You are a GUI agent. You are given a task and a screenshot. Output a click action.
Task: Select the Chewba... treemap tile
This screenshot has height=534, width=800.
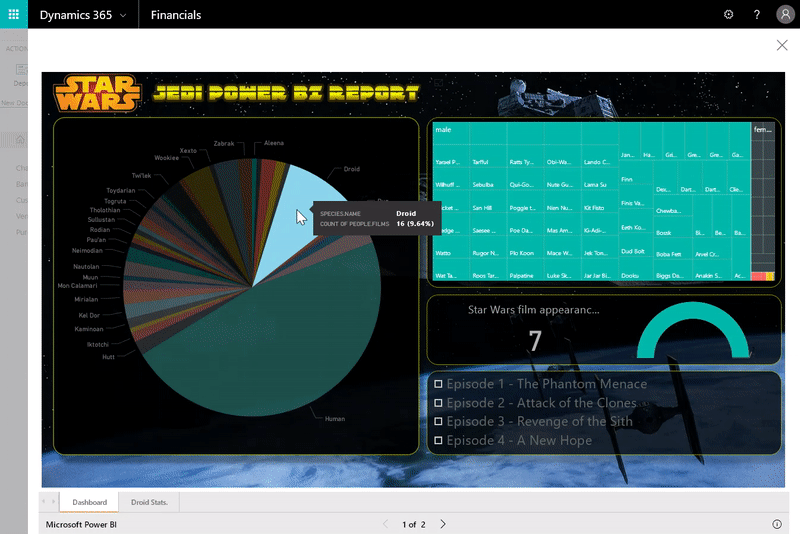pos(672,205)
